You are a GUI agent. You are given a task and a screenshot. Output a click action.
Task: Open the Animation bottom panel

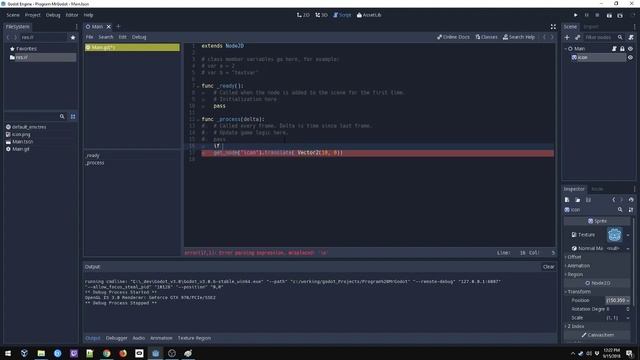(161, 338)
